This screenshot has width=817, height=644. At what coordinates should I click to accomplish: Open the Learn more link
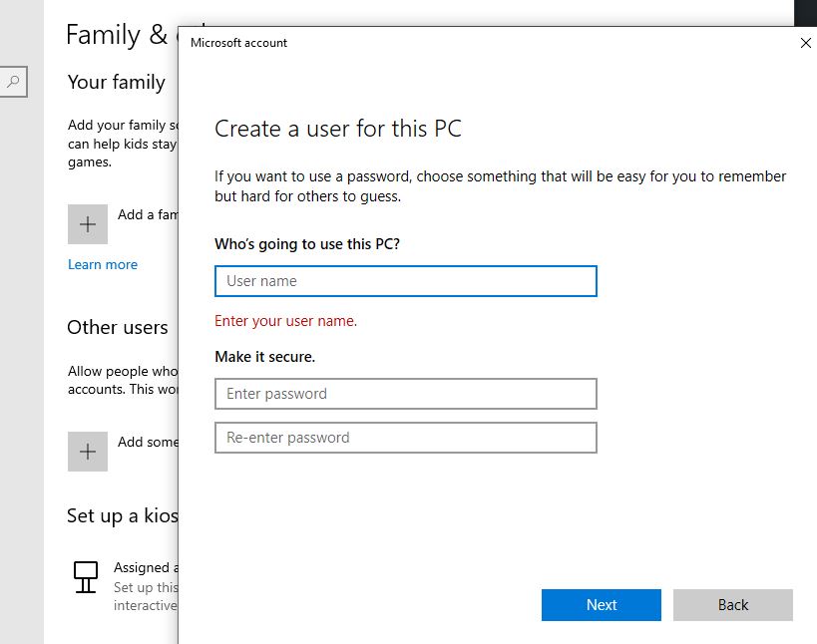point(103,264)
